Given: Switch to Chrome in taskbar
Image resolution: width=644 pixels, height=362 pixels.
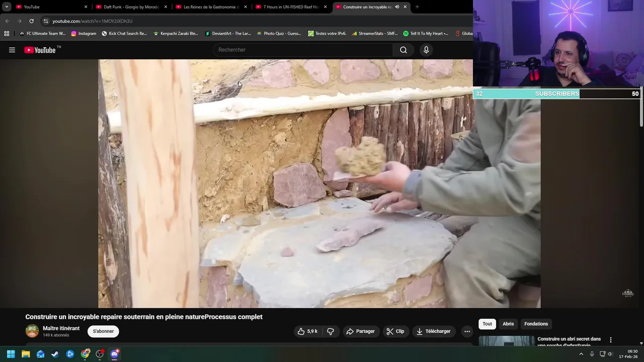Looking at the screenshot, I should point(85,354).
